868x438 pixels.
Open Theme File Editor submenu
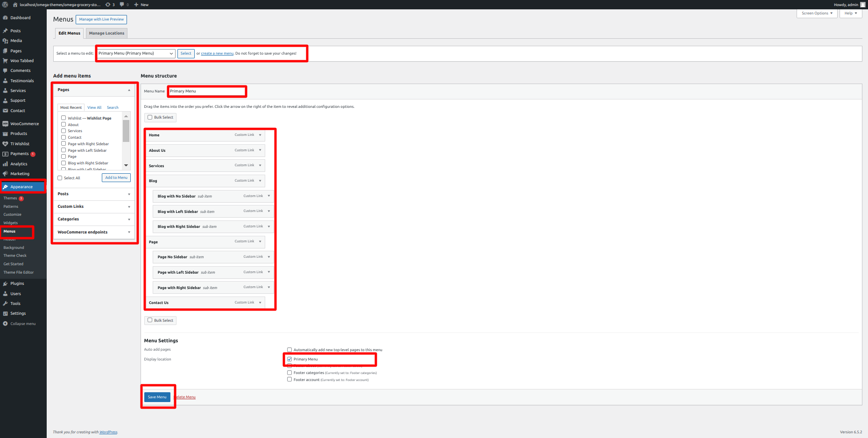pyautogui.click(x=19, y=272)
